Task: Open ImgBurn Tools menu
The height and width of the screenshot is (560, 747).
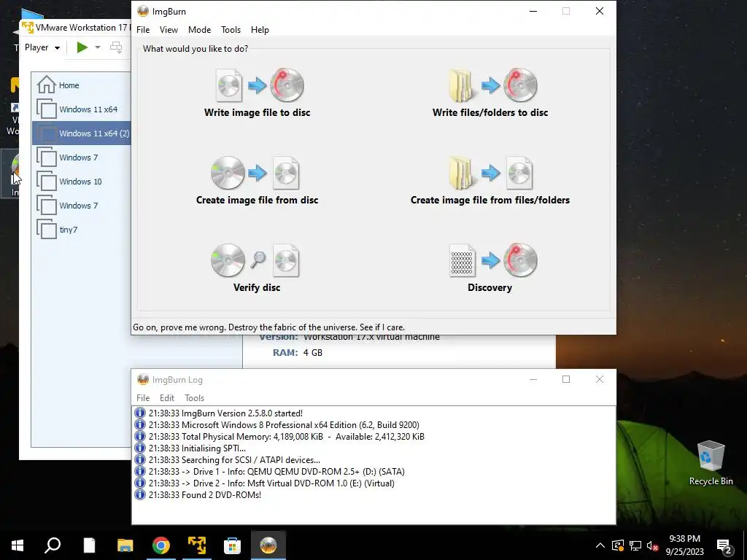Action: [x=231, y=29]
